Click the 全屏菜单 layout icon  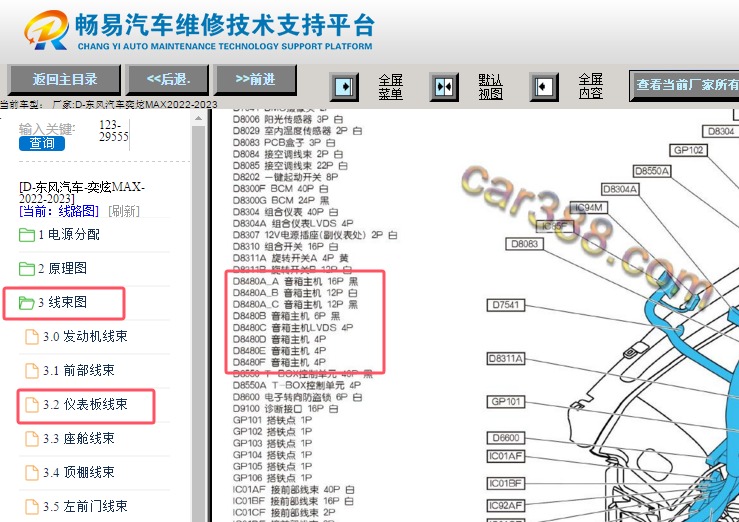tap(344, 87)
